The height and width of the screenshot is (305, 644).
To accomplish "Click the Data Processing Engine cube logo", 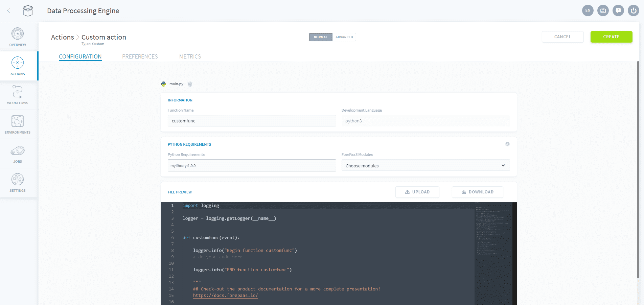I will click(x=28, y=11).
